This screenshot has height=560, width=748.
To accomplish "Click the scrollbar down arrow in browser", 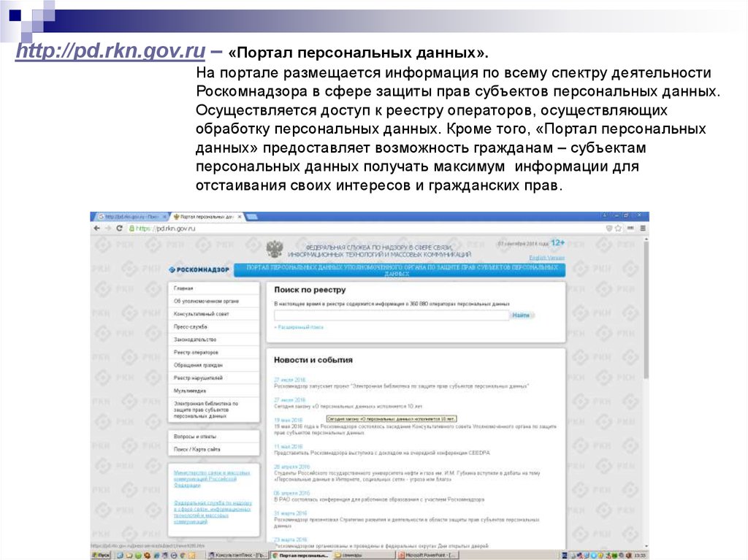I will tap(646, 546).
